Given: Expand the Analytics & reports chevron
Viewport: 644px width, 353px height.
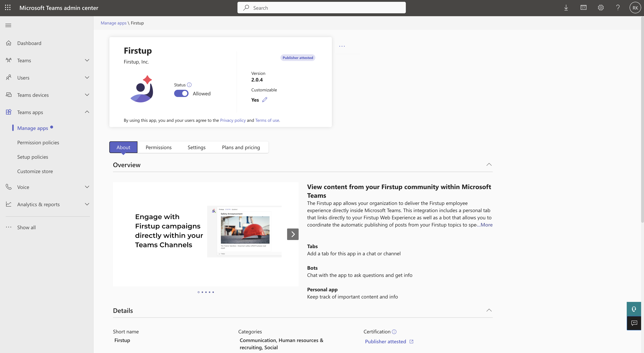Looking at the screenshot, I should pyautogui.click(x=87, y=204).
